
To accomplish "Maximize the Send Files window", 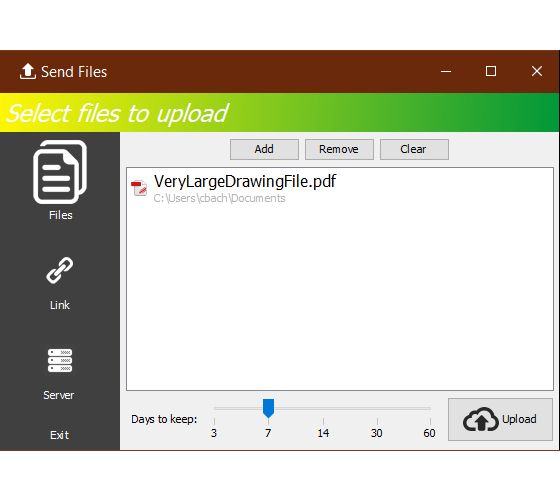I will pyautogui.click(x=491, y=71).
